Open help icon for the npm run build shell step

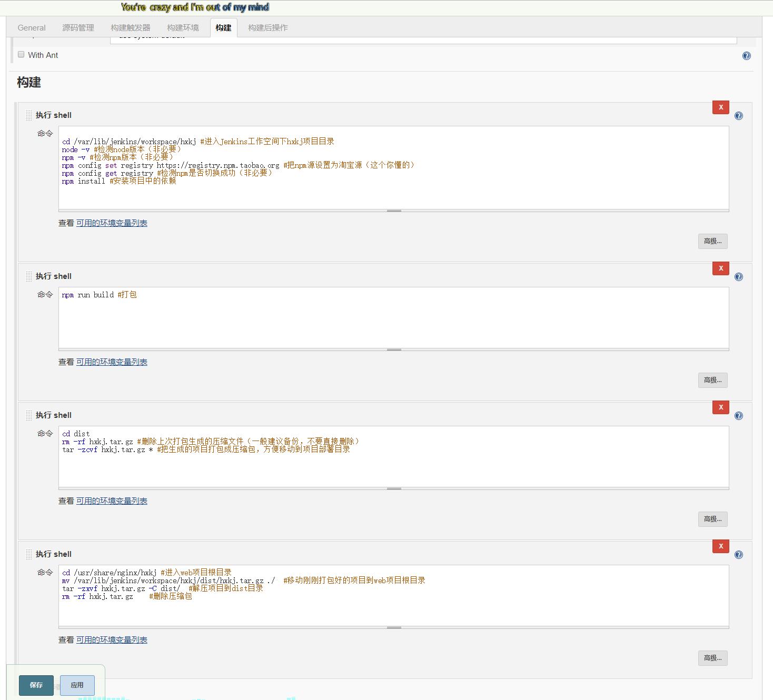tap(739, 277)
